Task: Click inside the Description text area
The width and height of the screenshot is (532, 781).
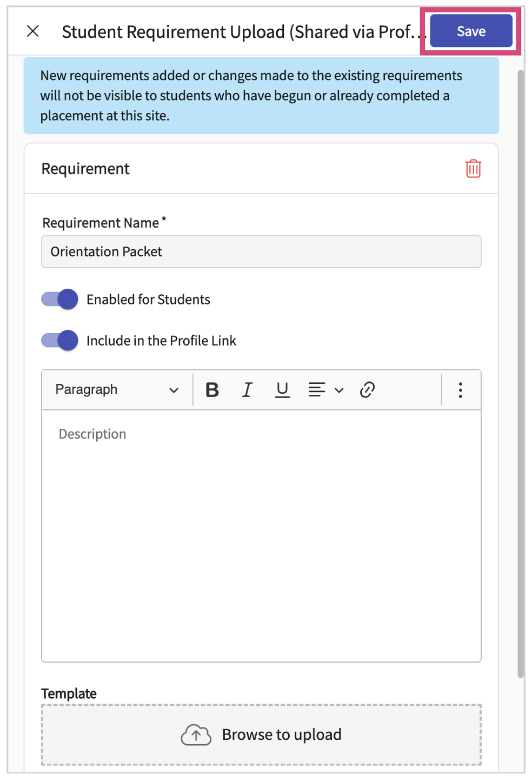Action: (261, 535)
